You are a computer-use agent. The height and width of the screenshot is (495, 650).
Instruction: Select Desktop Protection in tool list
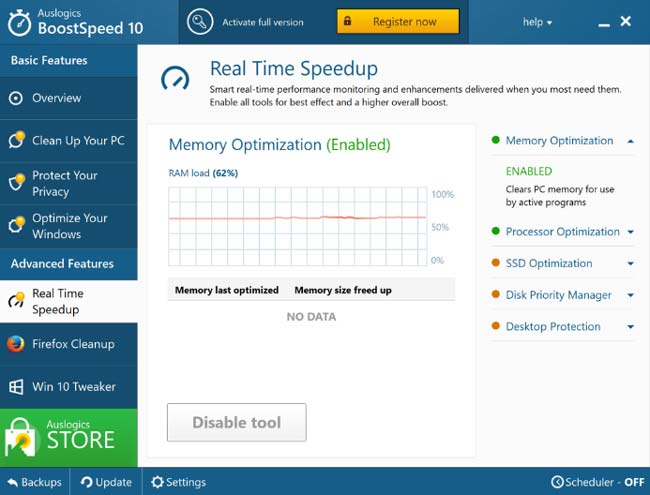[553, 326]
